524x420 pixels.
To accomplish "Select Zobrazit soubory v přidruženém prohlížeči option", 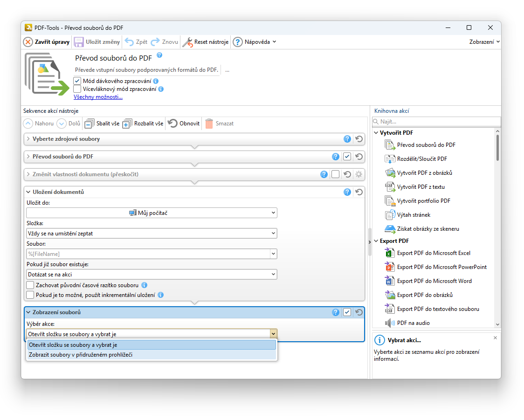I will click(152, 355).
